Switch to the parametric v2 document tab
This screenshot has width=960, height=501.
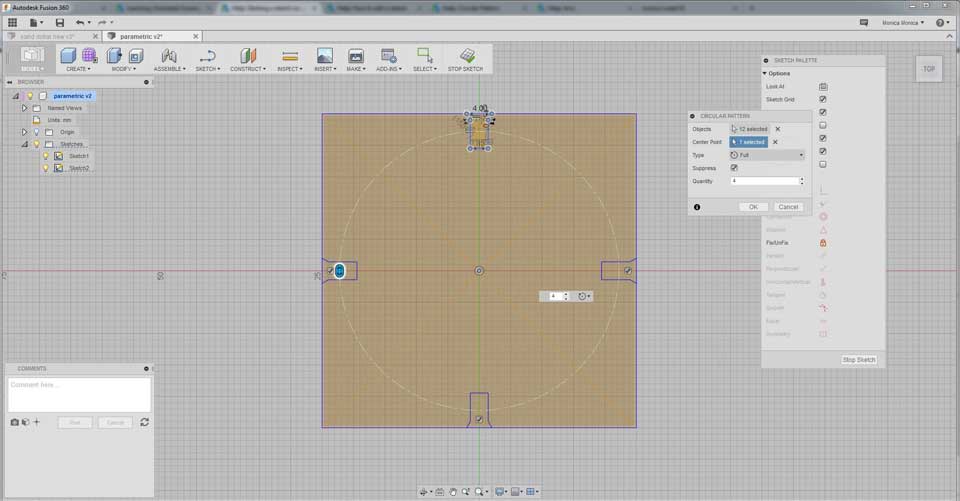click(141, 36)
